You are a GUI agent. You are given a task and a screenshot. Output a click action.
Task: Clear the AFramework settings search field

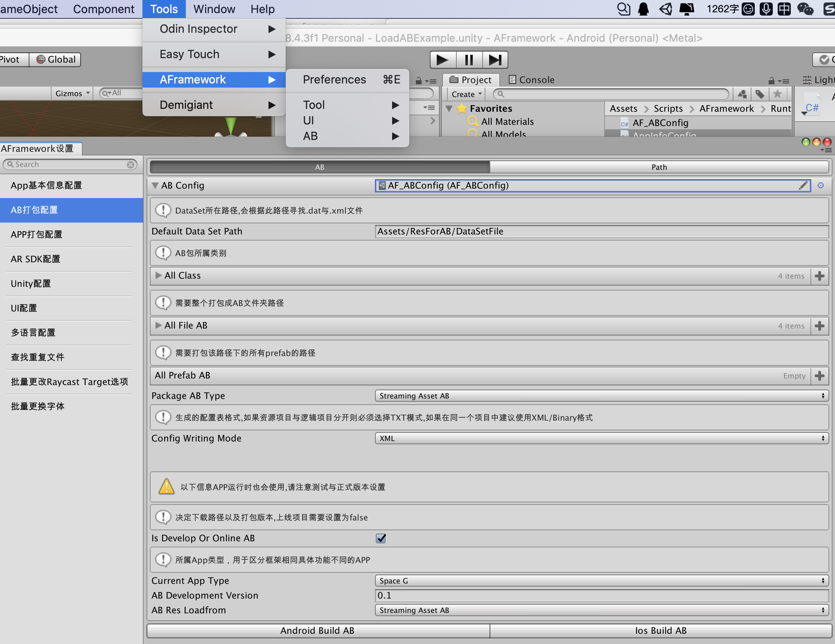coord(131,164)
